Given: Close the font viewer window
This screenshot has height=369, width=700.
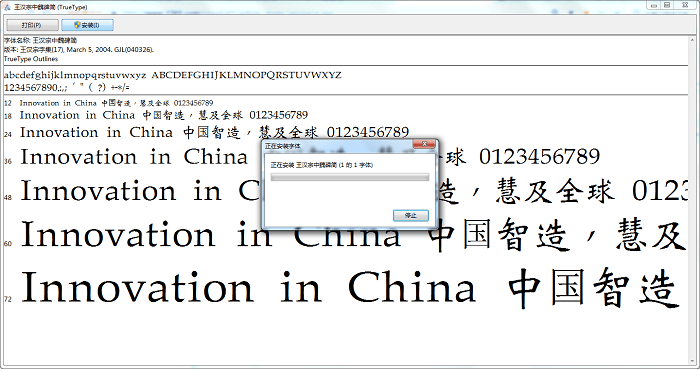Looking at the screenshot, I should point(684,5).
